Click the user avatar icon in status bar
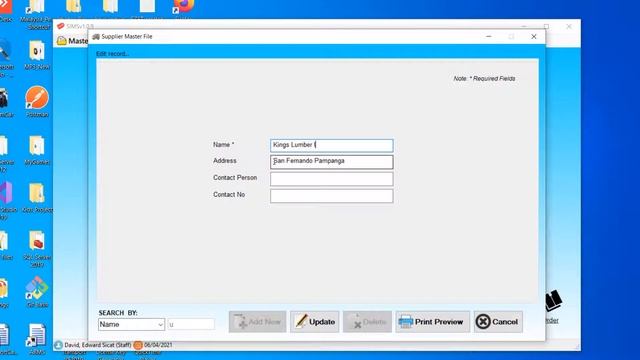 click(58, 345)
